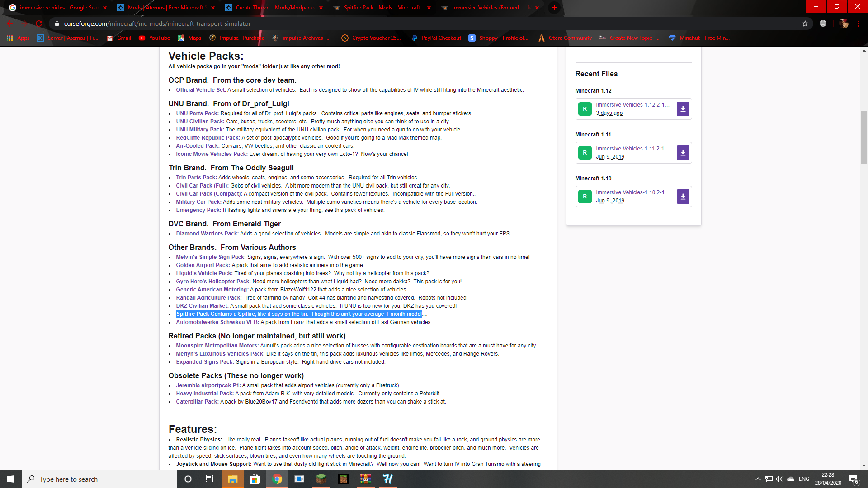Open Chrome profile avatar menu

844,23
